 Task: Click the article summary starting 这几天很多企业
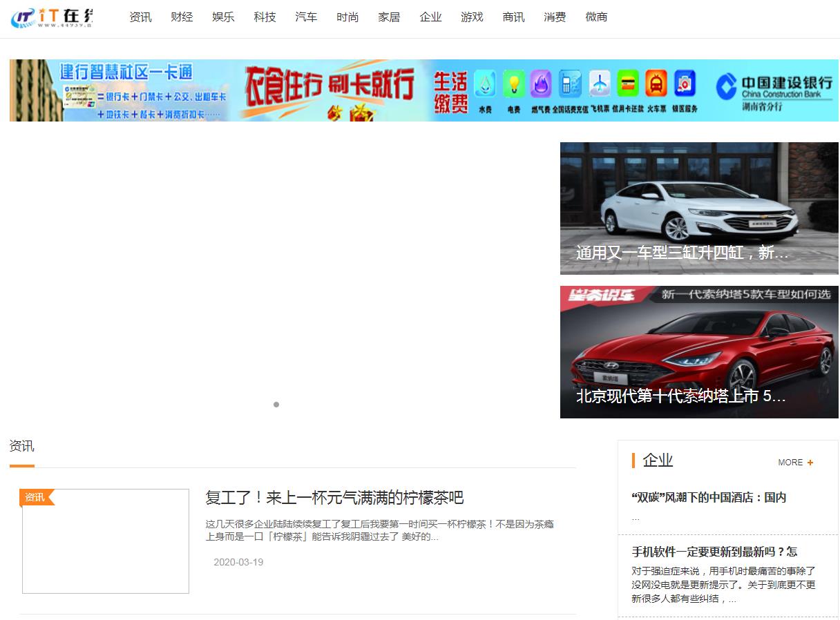pos(379,530)
